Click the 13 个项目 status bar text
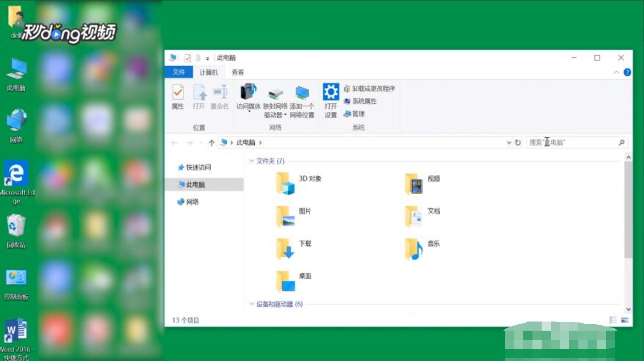 (x=186, y=320)
